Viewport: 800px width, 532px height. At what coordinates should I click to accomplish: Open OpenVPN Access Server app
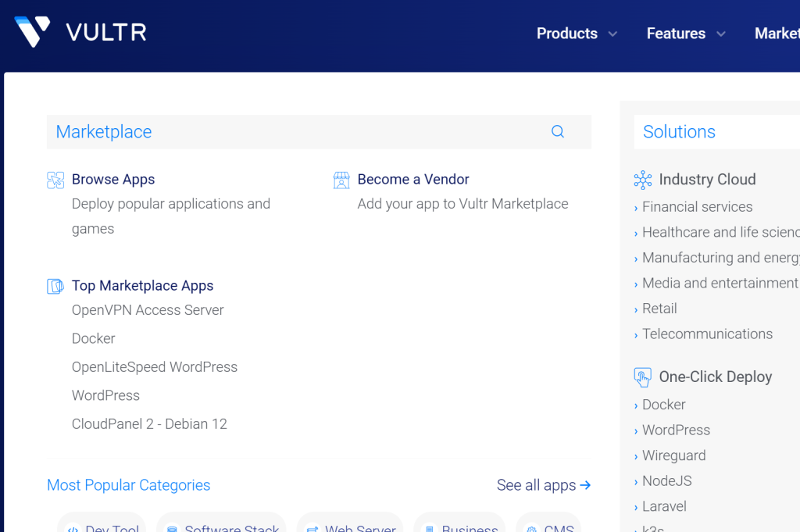click(148, 310)
